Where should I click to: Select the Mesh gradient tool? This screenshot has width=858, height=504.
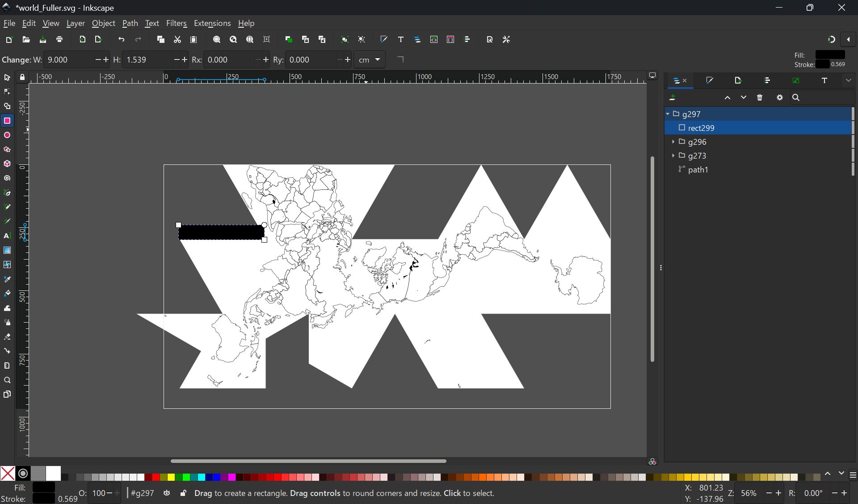click(7, 265)
